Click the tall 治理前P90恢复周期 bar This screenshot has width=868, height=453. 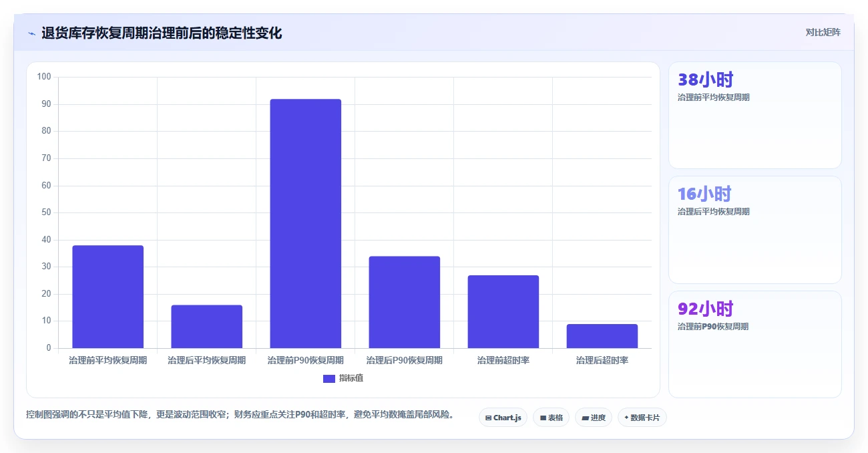click(x=305, y=224)
